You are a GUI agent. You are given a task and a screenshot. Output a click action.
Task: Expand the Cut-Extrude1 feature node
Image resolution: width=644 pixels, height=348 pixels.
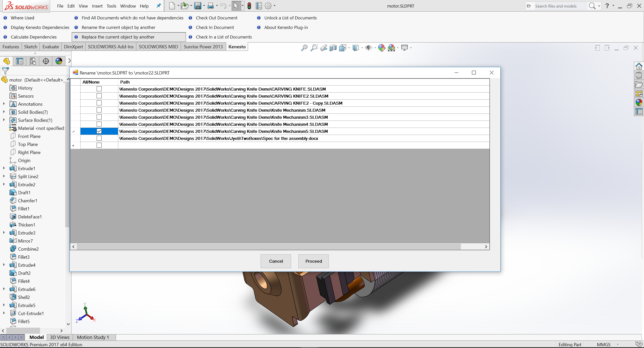click(x=4, y=313)
